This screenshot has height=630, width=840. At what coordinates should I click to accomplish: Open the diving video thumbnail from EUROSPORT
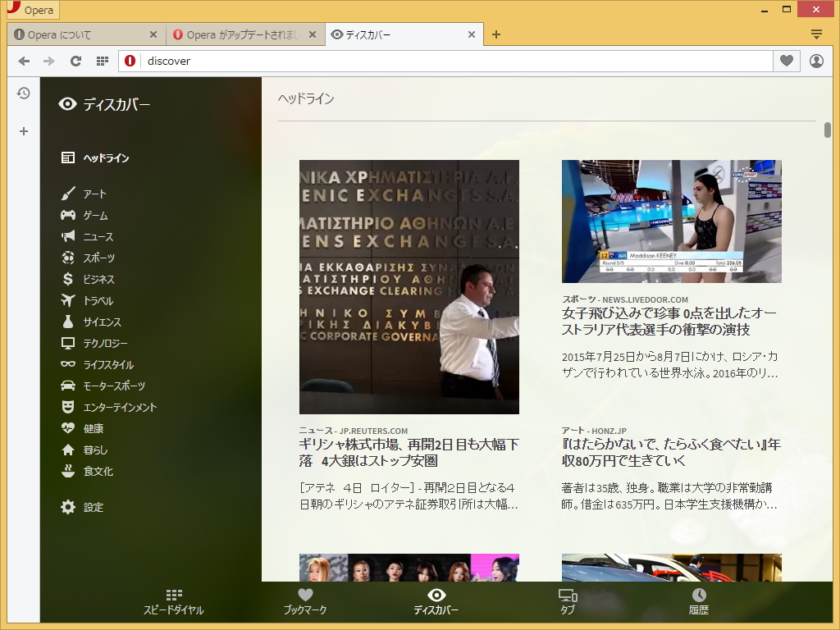point(671,221)
